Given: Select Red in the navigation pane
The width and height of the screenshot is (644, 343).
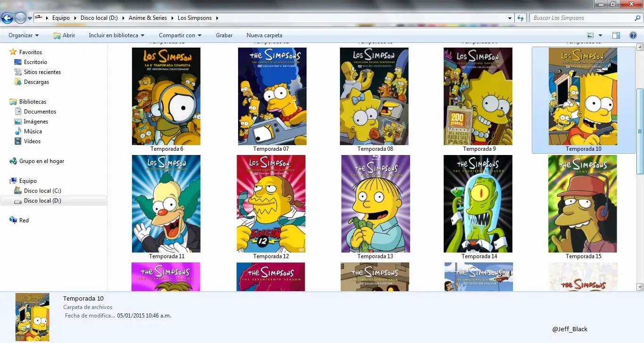Looking at the screenshot, I should point(24,220).
